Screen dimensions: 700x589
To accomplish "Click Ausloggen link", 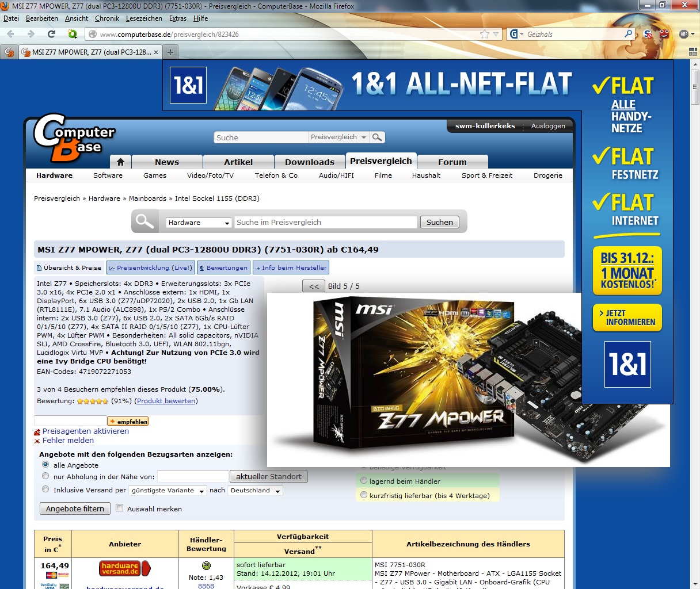I will (548, 126).
